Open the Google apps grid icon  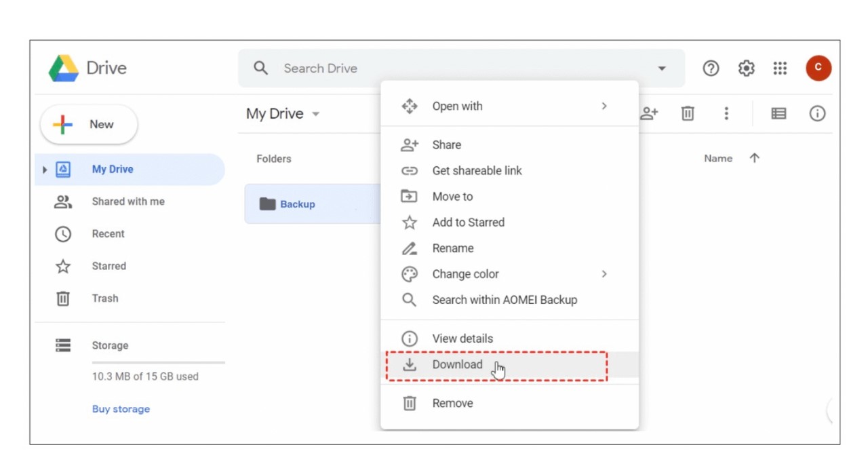tap(780, 68)
